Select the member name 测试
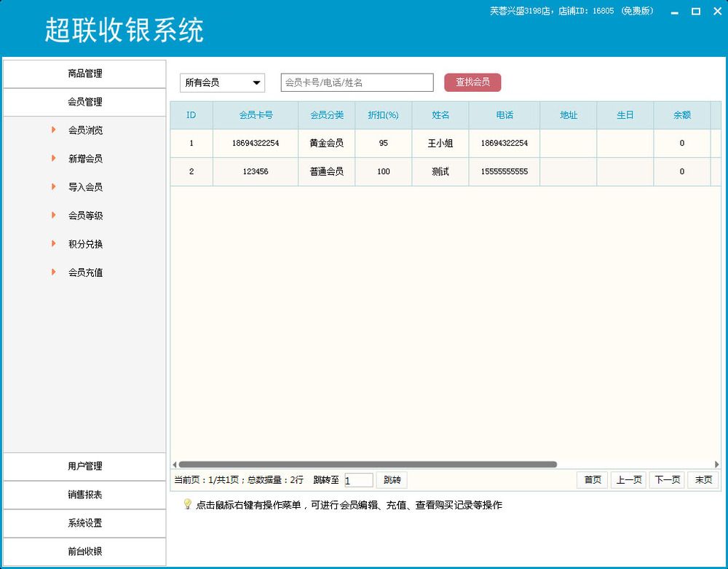Screen dimensions: 728x569 pos(440,172)
